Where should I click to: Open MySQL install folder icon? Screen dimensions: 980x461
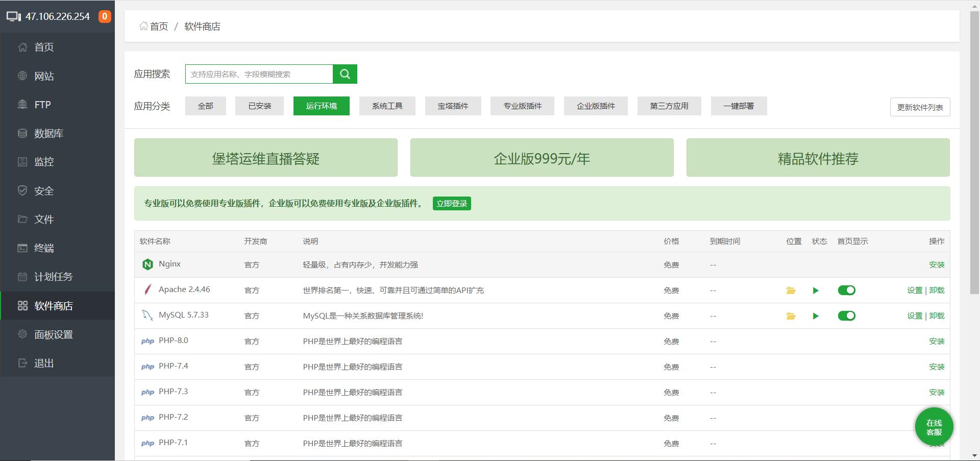791,316
